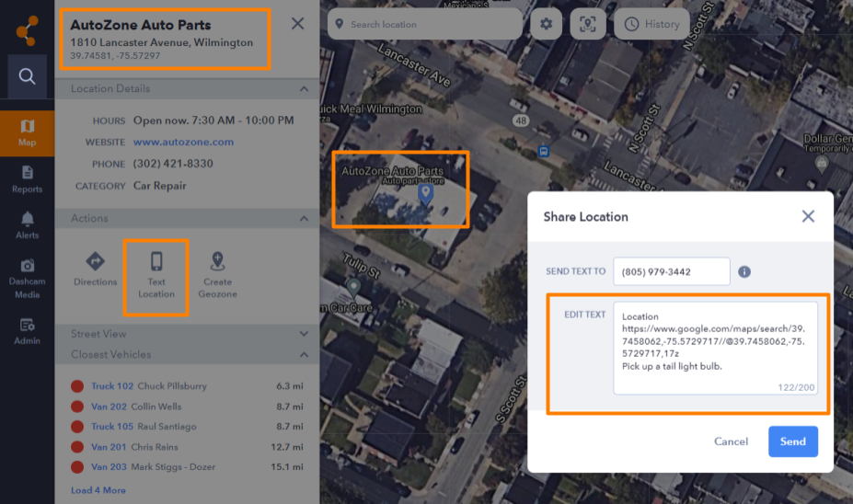Viewport: 853px width, 504px height.
Task: Open the Reports section
Action: coord(28,180)
